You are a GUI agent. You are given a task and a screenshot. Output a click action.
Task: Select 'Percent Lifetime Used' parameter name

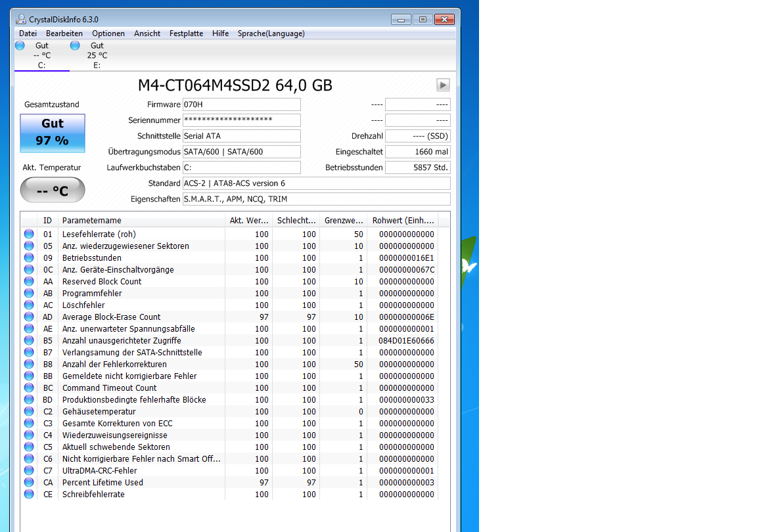point(103,482)
